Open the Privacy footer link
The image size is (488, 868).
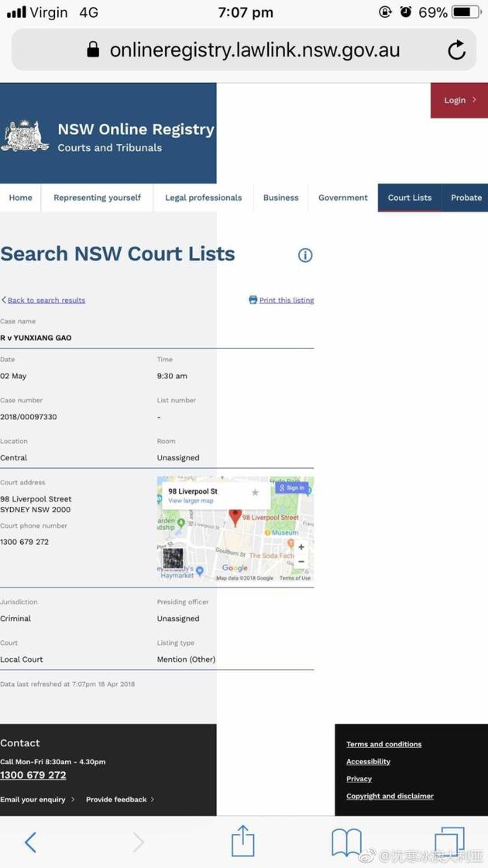359,779
